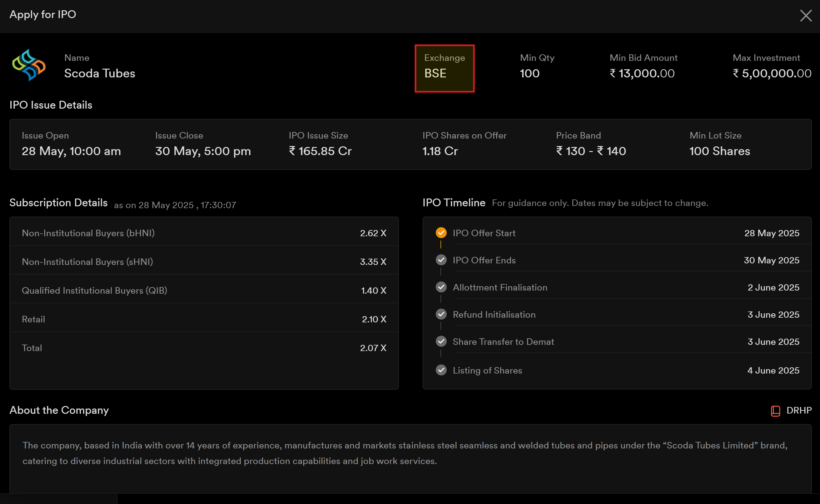This screenshot has width=820, height=504.
Task: Click the Refund Initialisation checkmark icon
Action: tap(441, 314)
